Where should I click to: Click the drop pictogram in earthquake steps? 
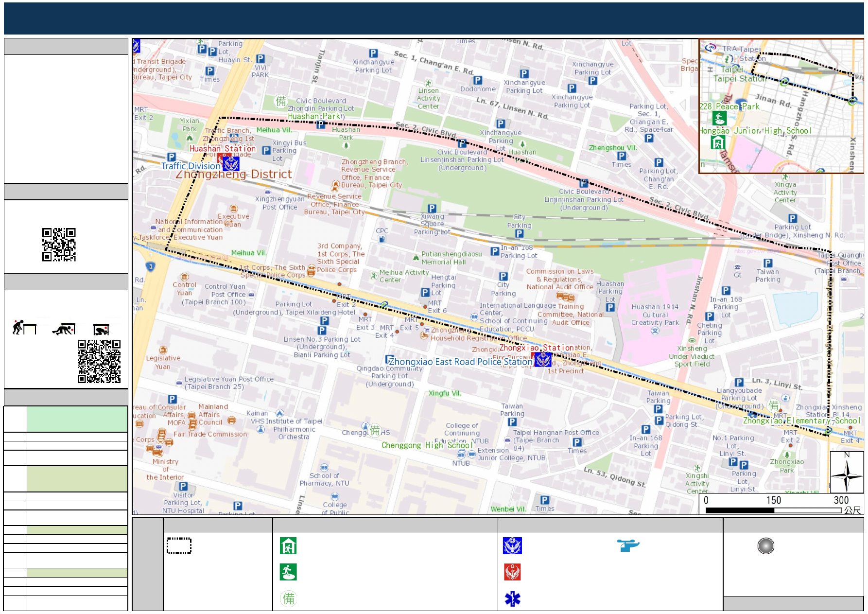pos(24,328)
